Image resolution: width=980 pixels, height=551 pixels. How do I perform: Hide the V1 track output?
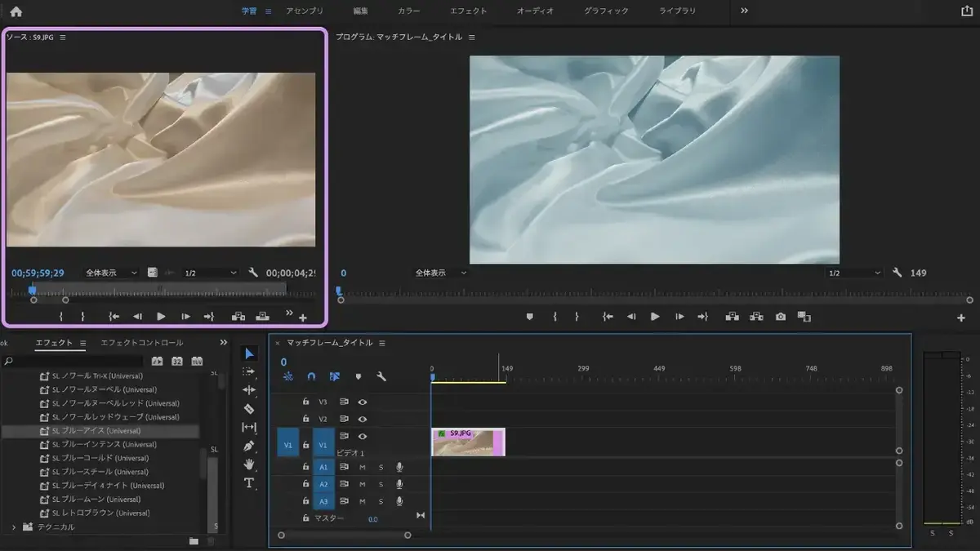[x=363, y=436]
